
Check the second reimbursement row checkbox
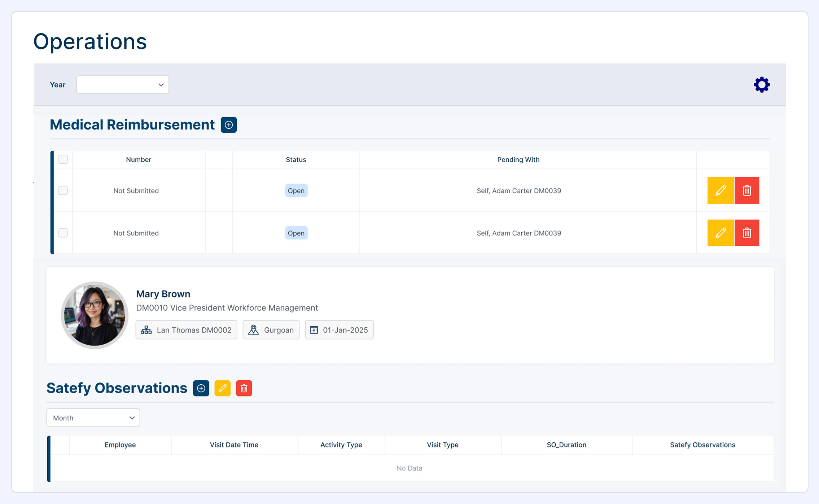63,233
